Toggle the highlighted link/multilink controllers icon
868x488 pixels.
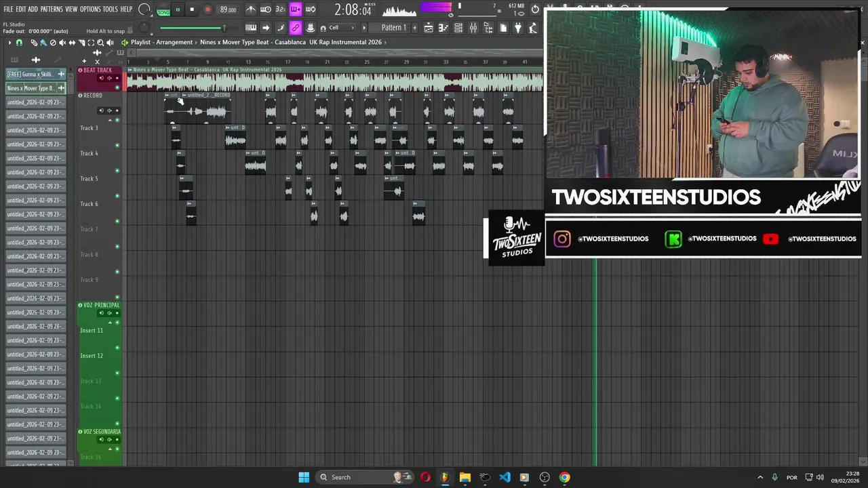pyautogui.click(x=295, y=28)
